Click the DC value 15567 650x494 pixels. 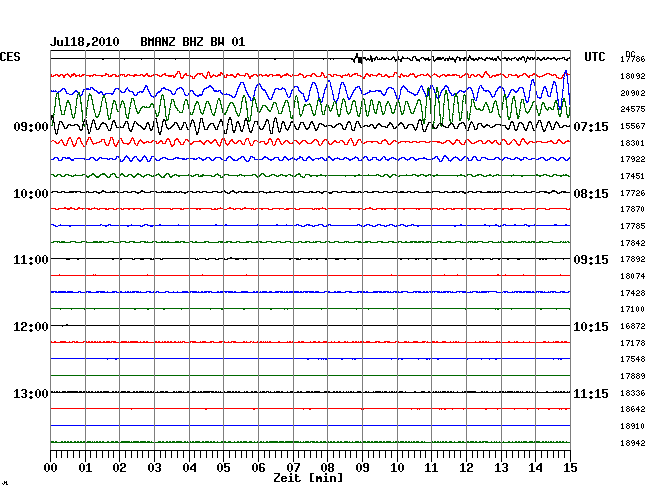pos(633,126)
